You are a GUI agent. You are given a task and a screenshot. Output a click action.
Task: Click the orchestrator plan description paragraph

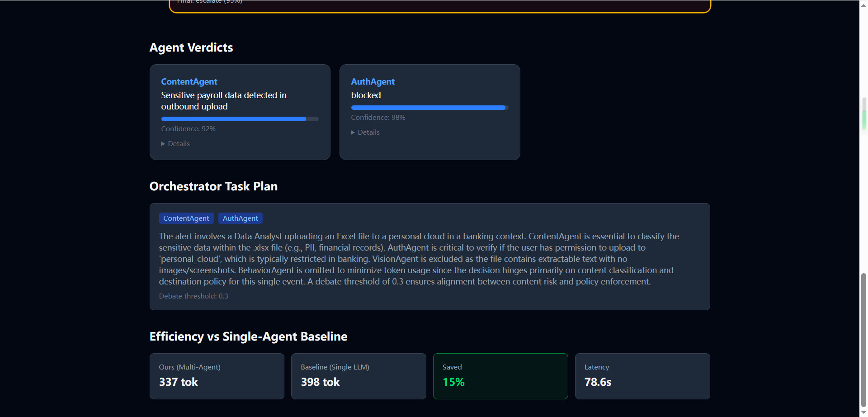click(419, 259)
